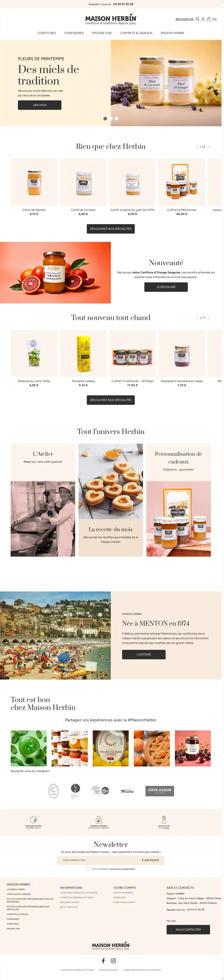The width and height of the screenshot is (224, 980).
Task: Open the CONFITURES menu
Action: tap(47, 33)
